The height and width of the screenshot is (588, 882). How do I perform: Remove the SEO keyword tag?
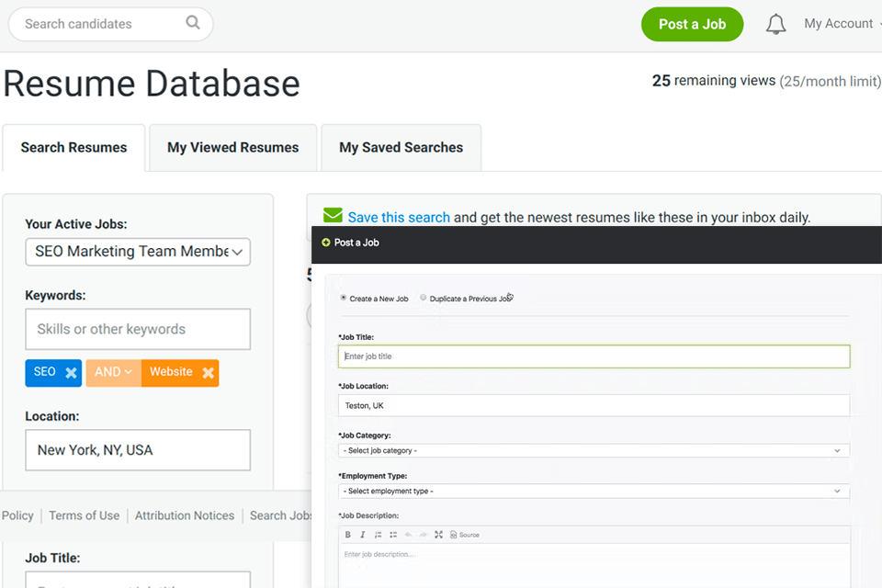tap(71, 373)
